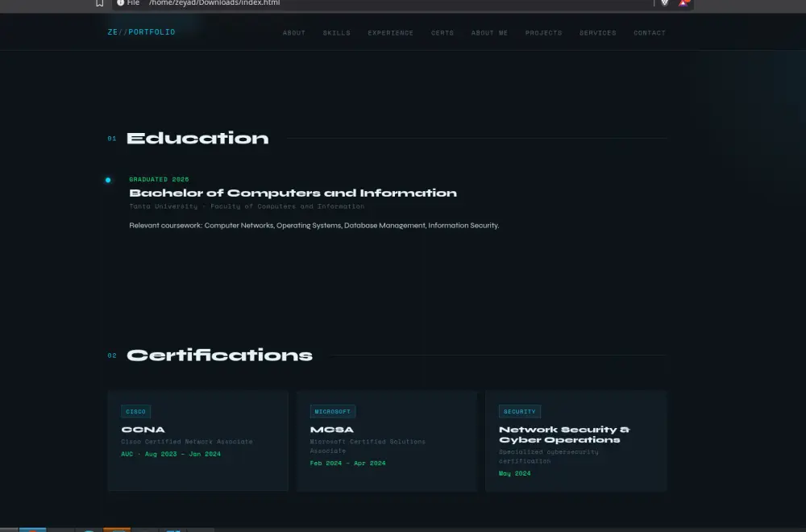This screenshot has width=806, height=532.
Task: Click the Relevant coursework paragraph
Action: tap(314, 226)
